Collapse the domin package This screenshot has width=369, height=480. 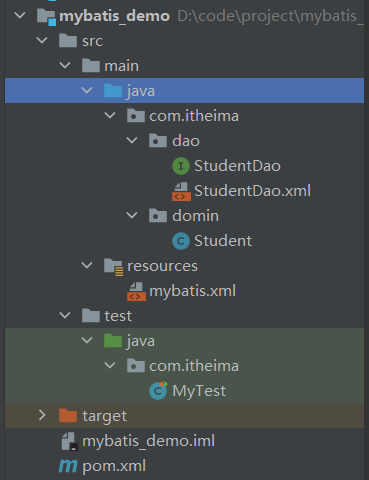pos(132,215)
